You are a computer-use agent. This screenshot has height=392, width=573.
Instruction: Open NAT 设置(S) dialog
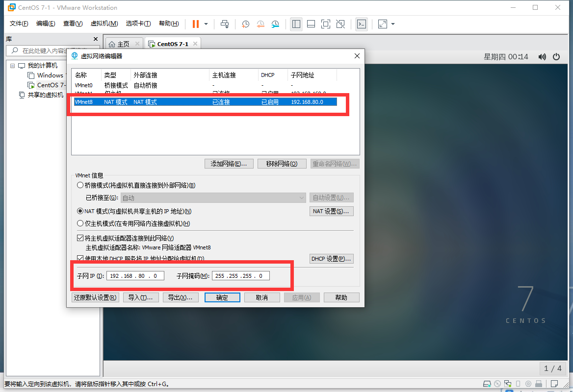click(x=332, y=211)
